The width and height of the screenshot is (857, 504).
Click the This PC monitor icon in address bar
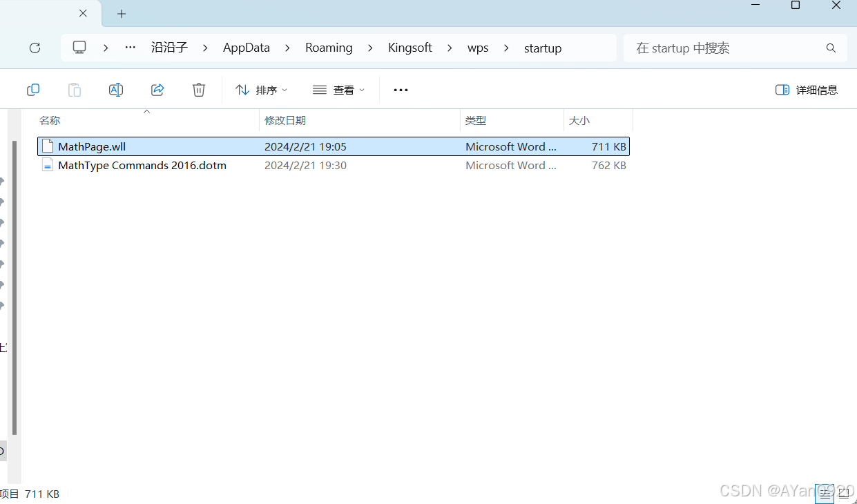click(x=79, y=48)
